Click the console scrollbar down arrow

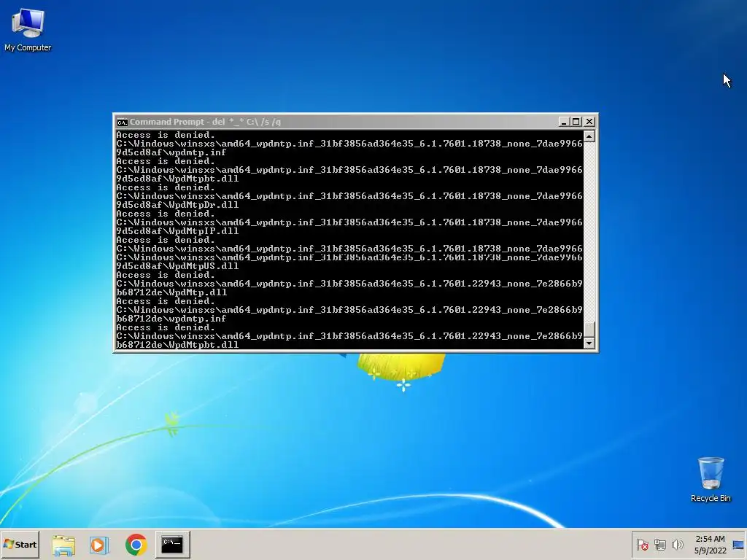point(589,343)
